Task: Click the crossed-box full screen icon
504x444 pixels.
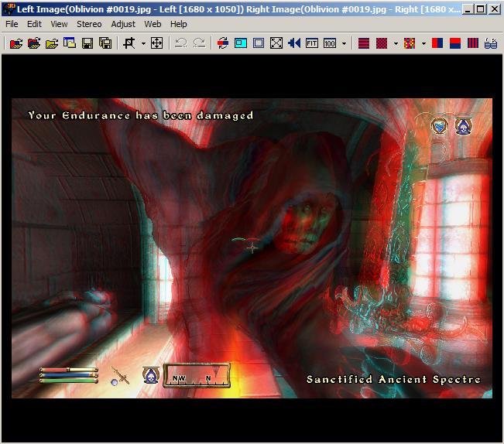Action: [x=276, y=43]
